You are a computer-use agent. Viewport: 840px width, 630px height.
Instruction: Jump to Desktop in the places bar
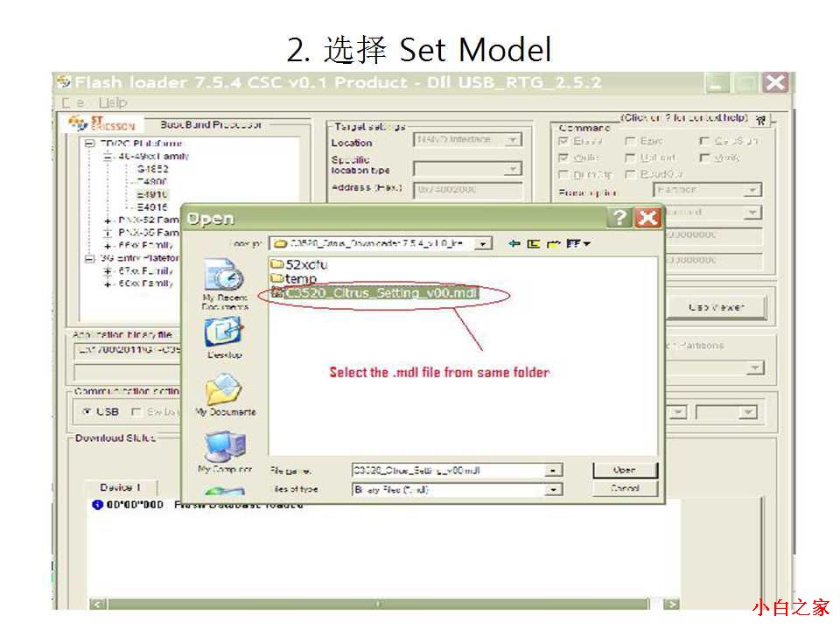(x=224, y=338)
